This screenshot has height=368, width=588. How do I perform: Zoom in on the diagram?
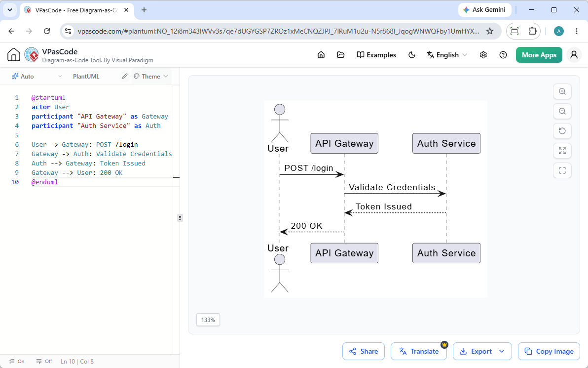click(x=562, y=91)
